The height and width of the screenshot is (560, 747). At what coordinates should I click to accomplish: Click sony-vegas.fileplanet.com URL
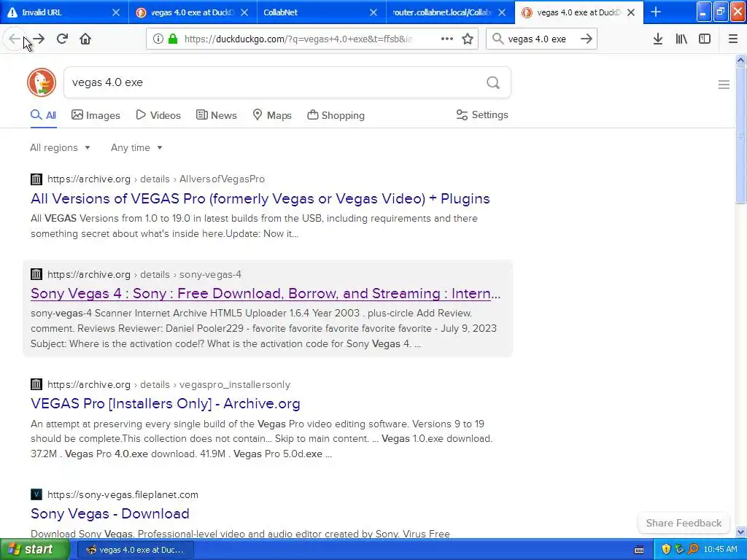click(123, 495)
